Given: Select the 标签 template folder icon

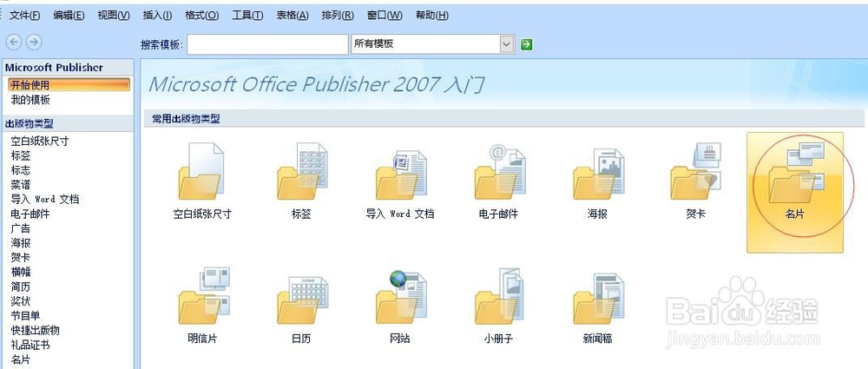Looking at the screenshot, I should tap(302, 171).
